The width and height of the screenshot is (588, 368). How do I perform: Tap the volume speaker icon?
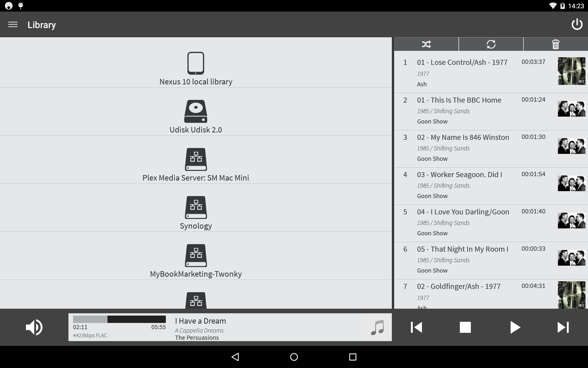pyautogui.click(x=34, y=327)
